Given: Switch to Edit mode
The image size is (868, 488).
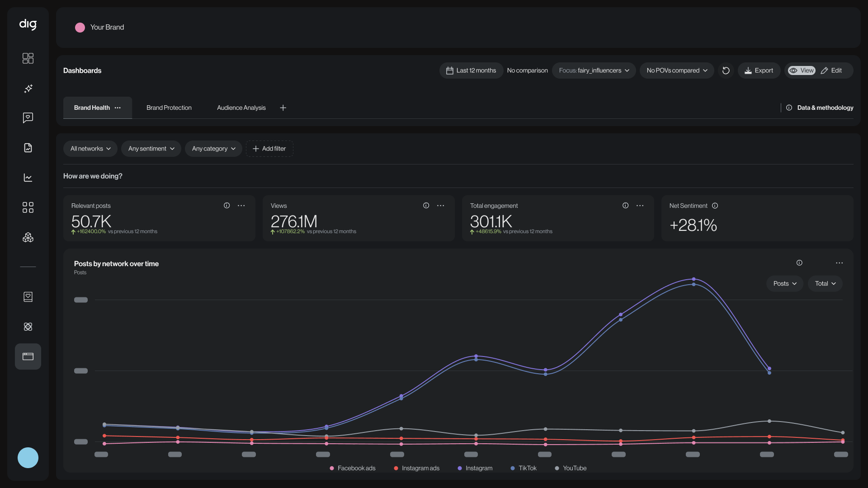Looking at the screenshot, I should pyautogui.click(x=831, y=70).
